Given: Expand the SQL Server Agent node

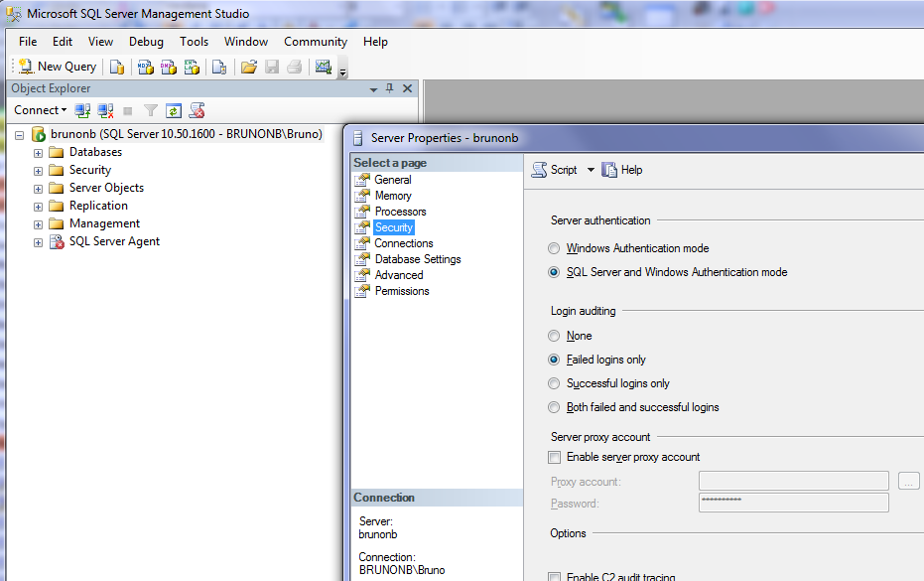Looking at the screenshot, I should pos(38,242).
